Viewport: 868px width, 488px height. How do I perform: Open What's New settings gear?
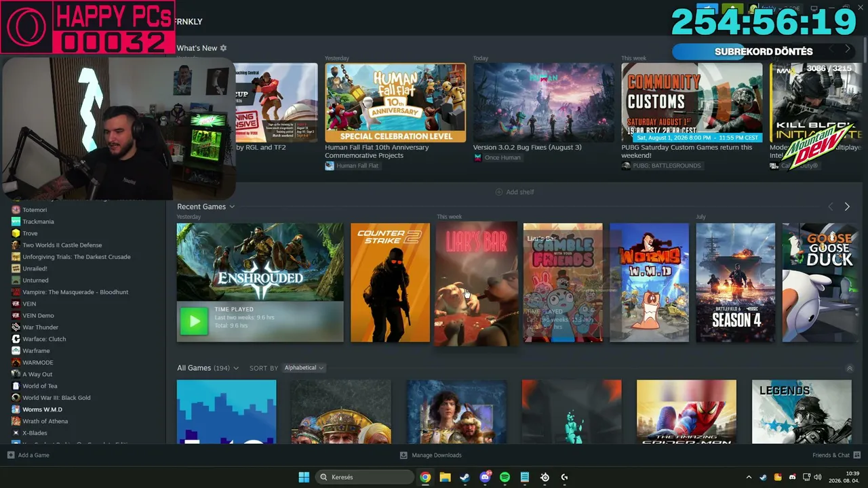pyautogui.click(x=223, y=48)
